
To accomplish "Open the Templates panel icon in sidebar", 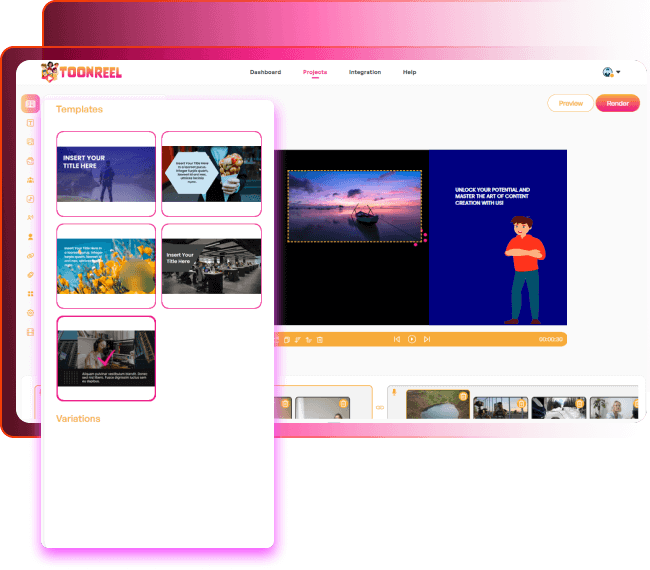I will (30, 103).
